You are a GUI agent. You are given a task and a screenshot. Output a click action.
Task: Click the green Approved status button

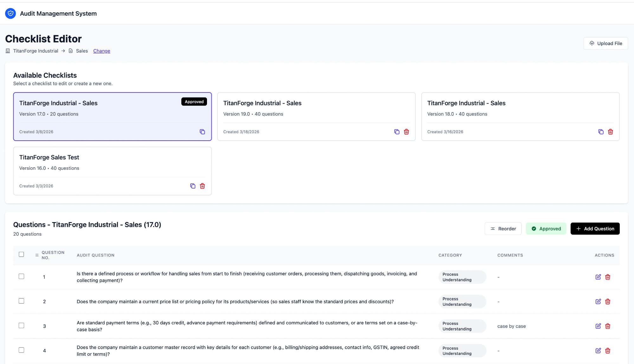coord(546,229)
